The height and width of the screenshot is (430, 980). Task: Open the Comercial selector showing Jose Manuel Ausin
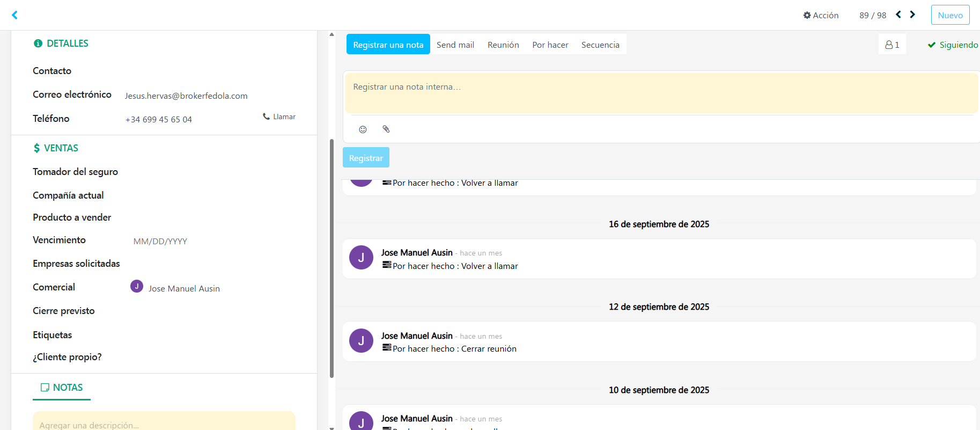tap(184, 289)
